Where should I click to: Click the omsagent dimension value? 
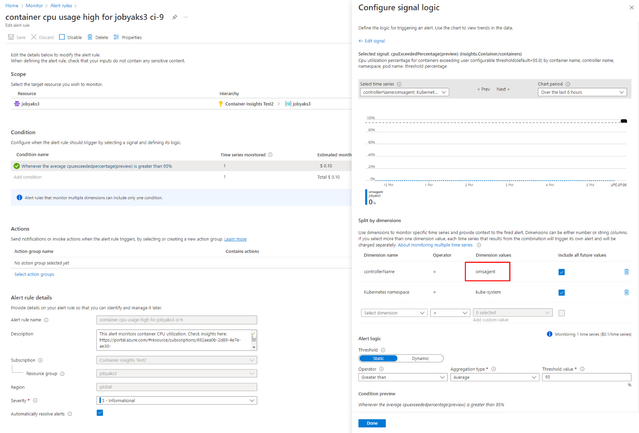click(x=485, y=272)
